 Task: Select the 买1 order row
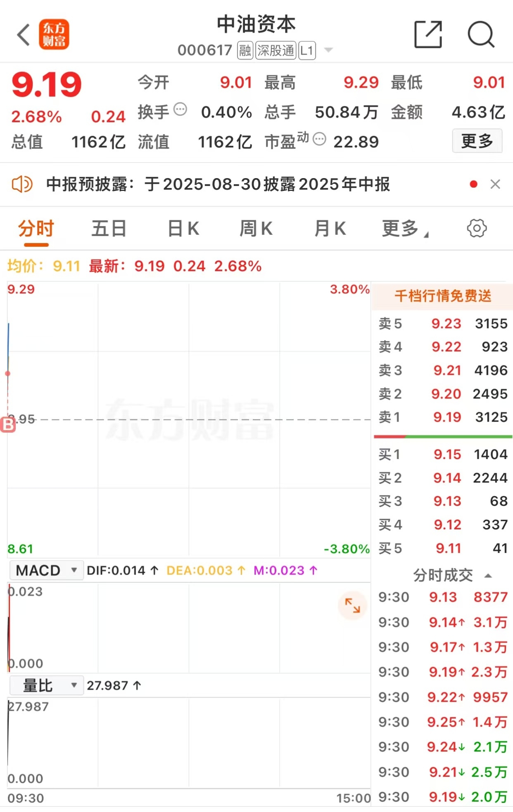point(443,454)
